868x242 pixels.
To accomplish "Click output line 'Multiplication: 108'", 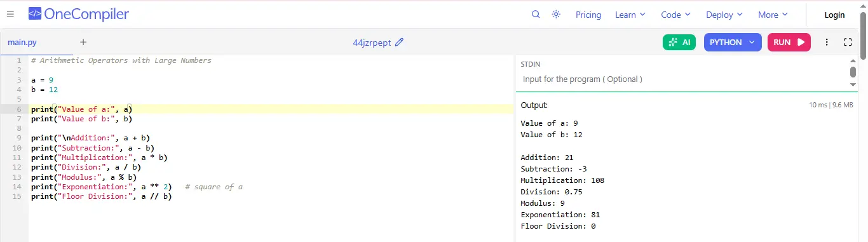I will (x=562, y=180).
